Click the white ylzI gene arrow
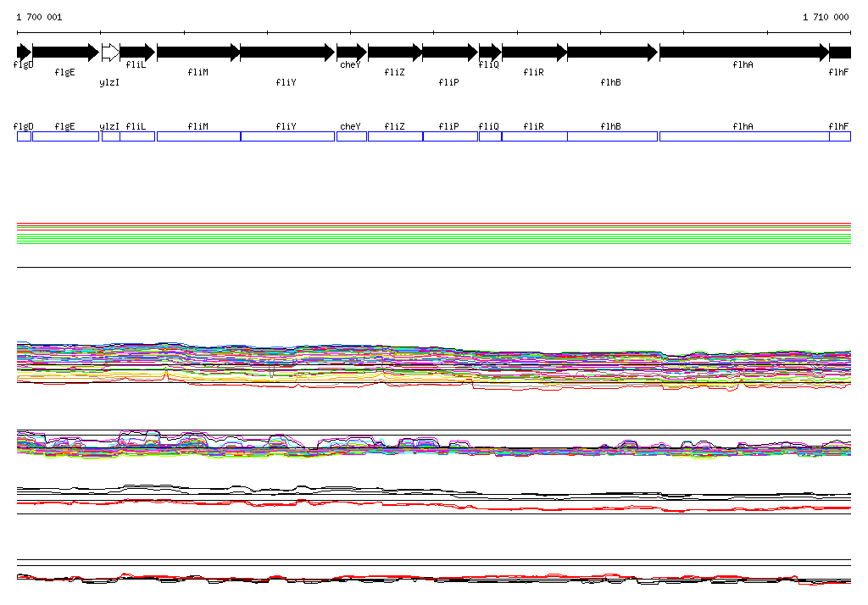Screen dimensions: 868x605 pos(111,53)
